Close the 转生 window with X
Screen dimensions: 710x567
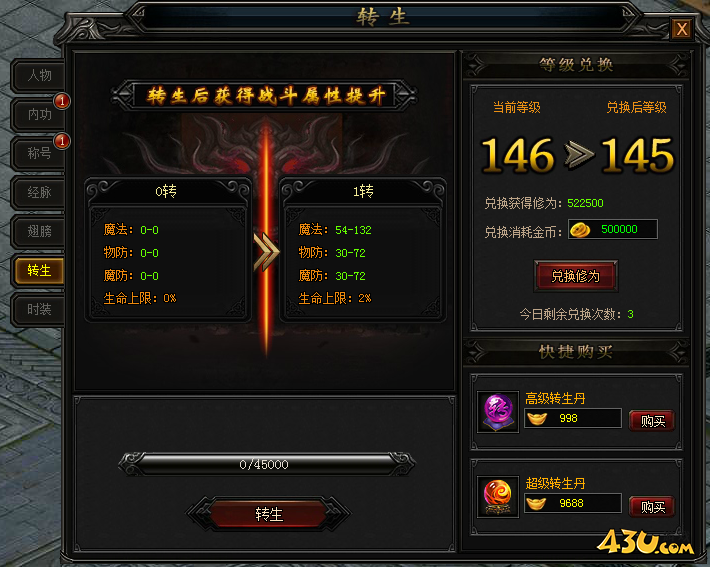681,29
